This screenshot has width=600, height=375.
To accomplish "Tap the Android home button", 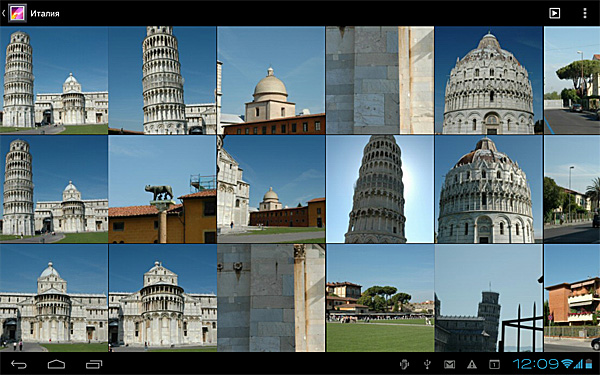I will [x=56, y=365].
